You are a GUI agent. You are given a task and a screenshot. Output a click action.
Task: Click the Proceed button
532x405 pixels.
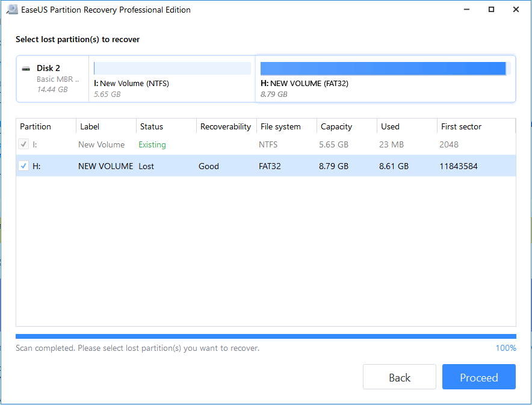(x=478, y=377)
